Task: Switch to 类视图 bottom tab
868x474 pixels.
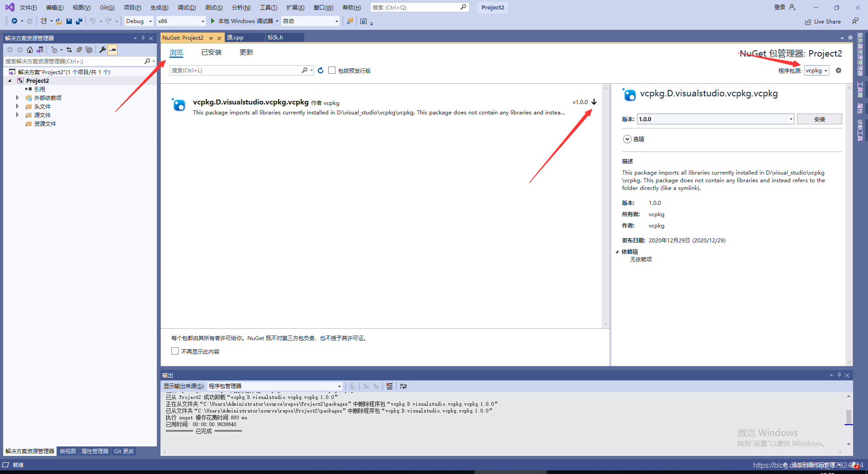Action: pos(68,451)
